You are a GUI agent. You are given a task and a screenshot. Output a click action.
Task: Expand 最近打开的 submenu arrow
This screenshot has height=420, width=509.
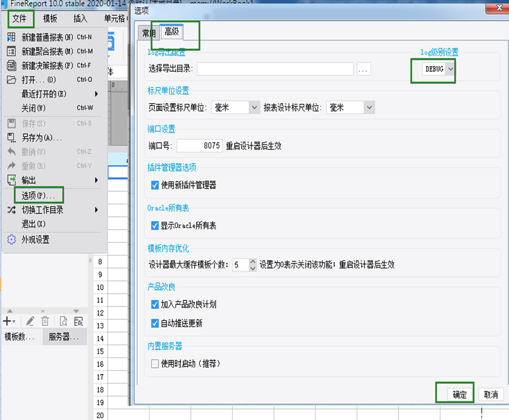(97, 94)
